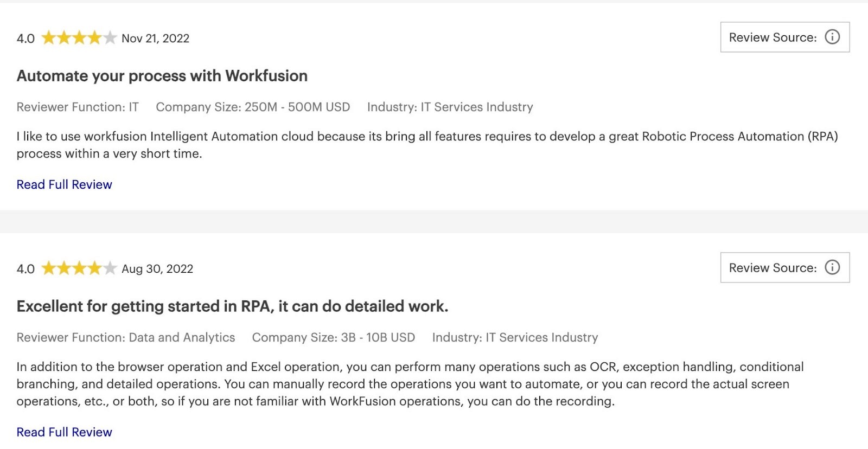This screenshot has height=449, width=868.
Task: Click review body starting 'In addition to the browser'
Action: point(410,384)
